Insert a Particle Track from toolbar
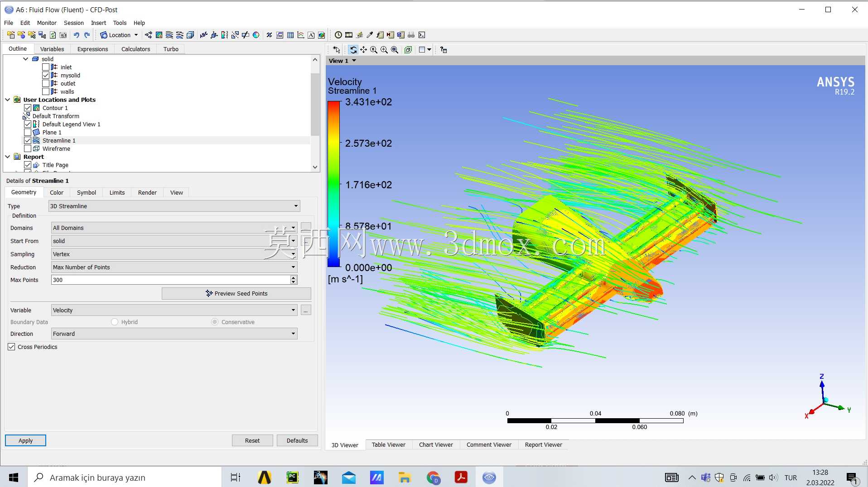 (x=180, y=35)
